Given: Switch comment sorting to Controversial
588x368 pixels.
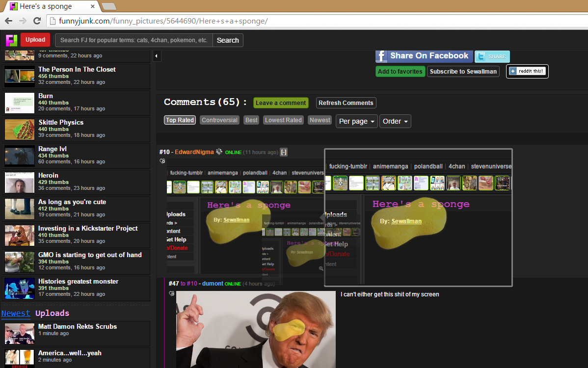Looking at the screenshot, I should pos(219,120).
